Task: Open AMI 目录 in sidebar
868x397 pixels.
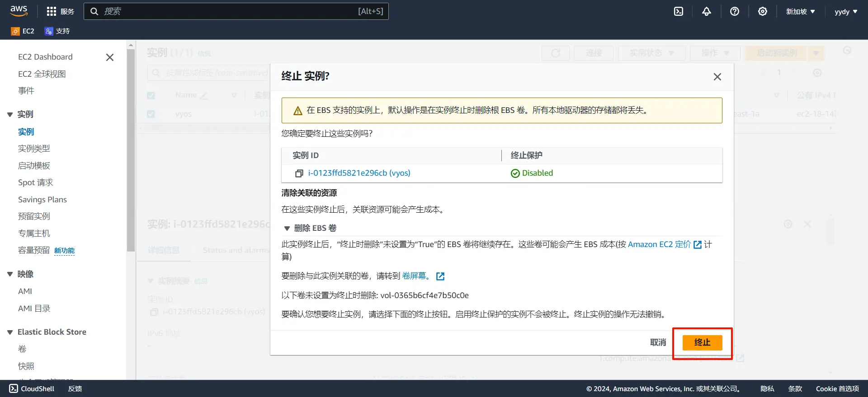Action: click(34, 308)
